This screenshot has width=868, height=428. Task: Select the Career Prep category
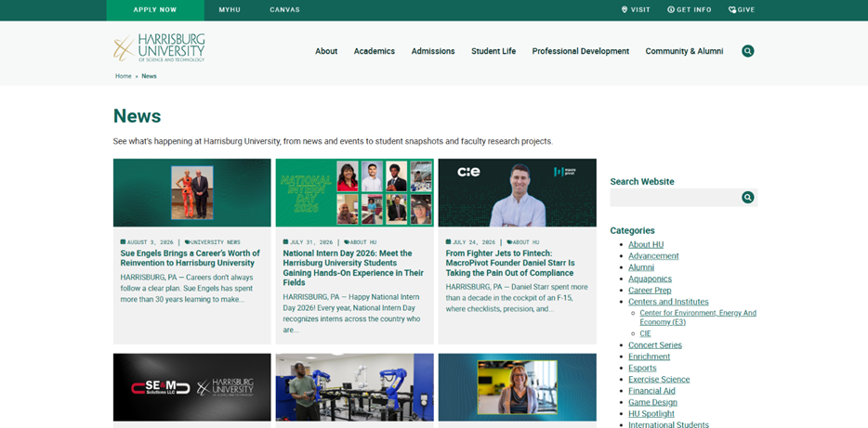[x=650, y=291]
